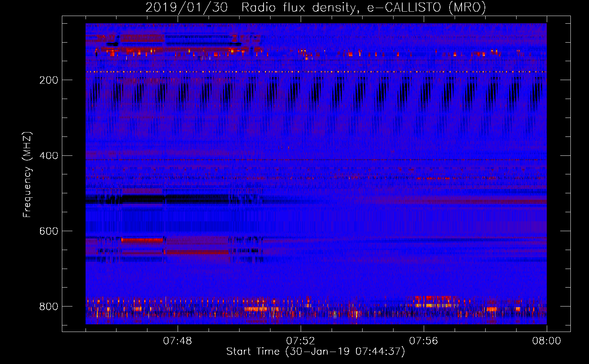
Task: Select the '200' frequency axis label
Action: point(49,80)
